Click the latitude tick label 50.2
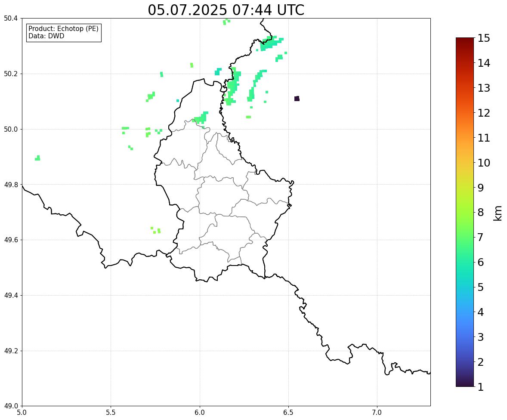 tap(10, 74)
